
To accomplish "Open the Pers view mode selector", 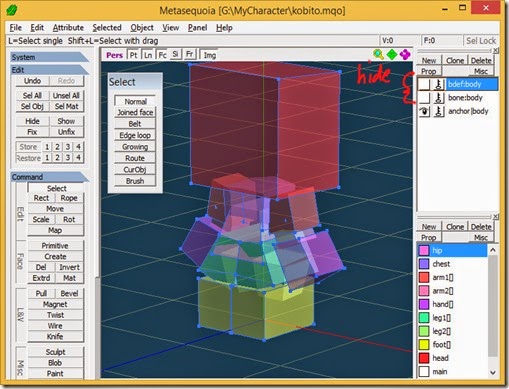I will click(x=114, y=55).
